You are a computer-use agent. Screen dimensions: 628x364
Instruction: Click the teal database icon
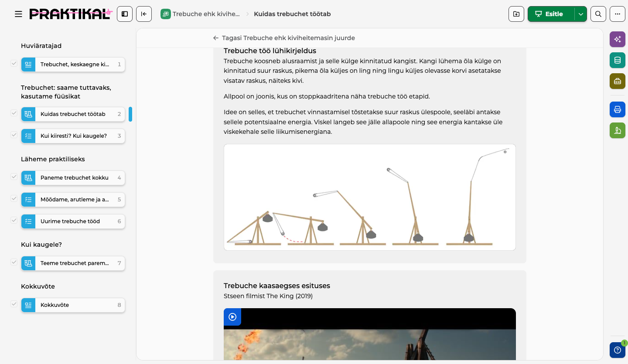(x=618, y=60)
